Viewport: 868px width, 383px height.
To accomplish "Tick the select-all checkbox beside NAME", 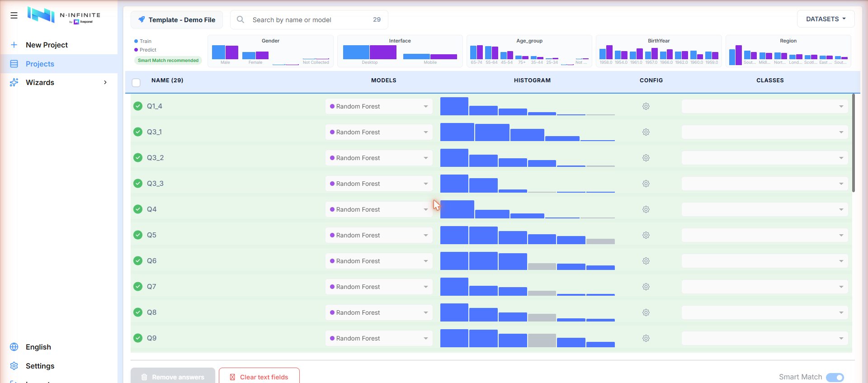I will click(x=136, y=82).
